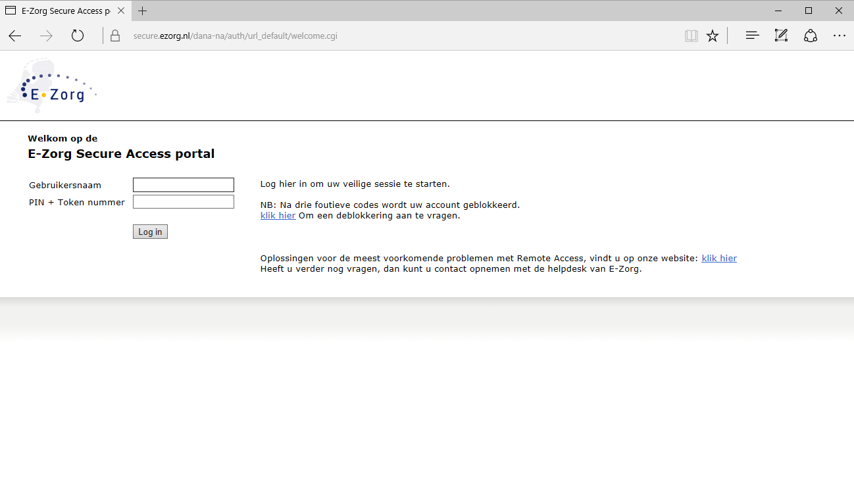Click the Log in button

(150, 232)
